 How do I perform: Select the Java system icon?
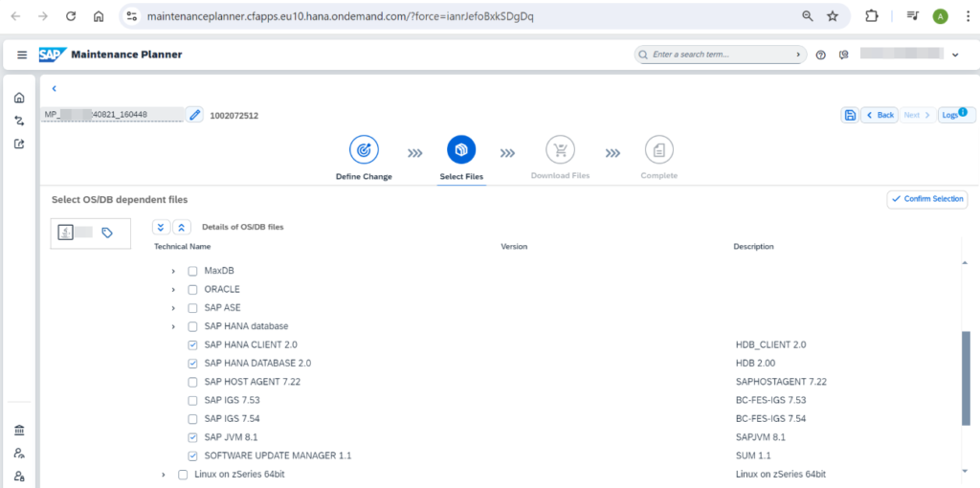click(65, 233)
